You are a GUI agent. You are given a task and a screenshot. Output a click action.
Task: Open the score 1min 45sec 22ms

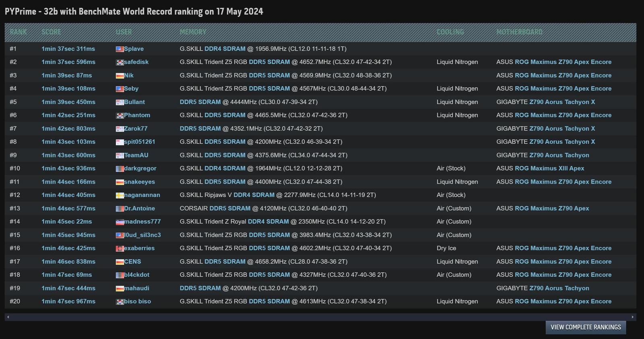click(x=67, y=222)
